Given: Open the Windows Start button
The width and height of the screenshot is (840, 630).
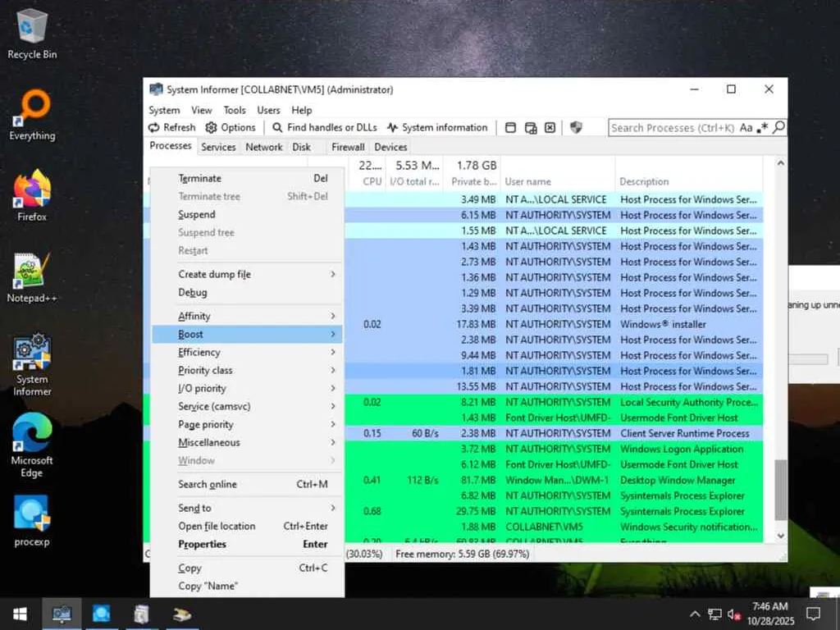Looking at the screenshot, I should pos(20,614).
